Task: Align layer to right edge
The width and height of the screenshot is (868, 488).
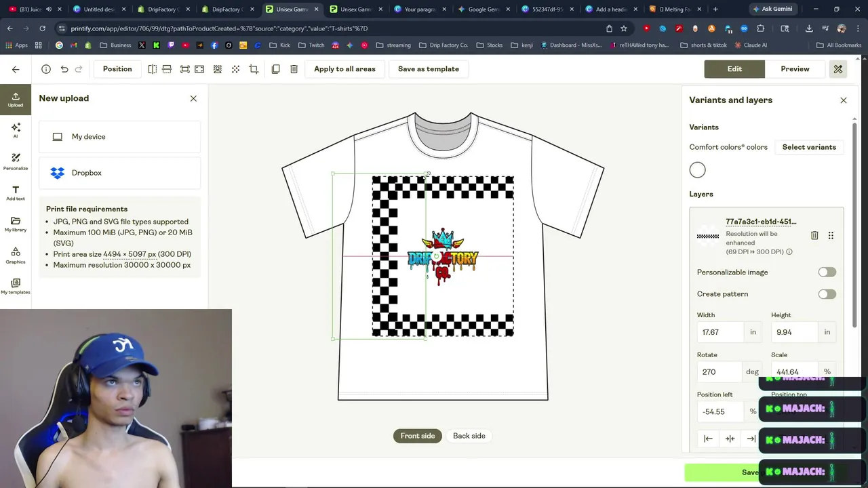Action: (x=751, y=439)
